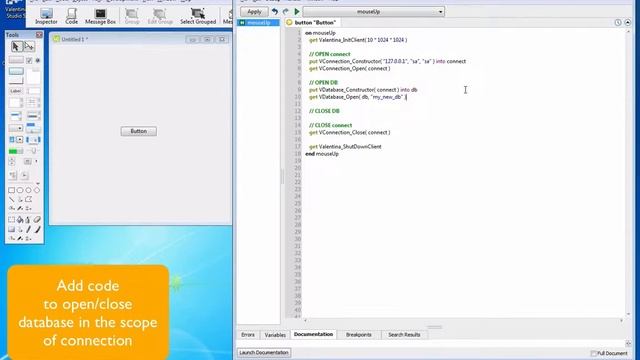This screenshot has height=360, width=640.
Task: Select the Edit pointer tool
Action: 29,47
